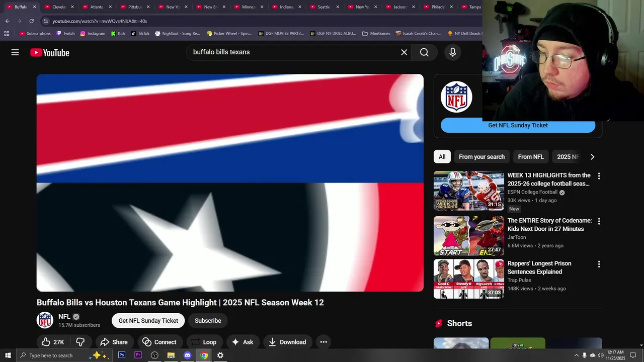
Task: Open the Settings gear on the taskbar
Action: click(220, 355)
